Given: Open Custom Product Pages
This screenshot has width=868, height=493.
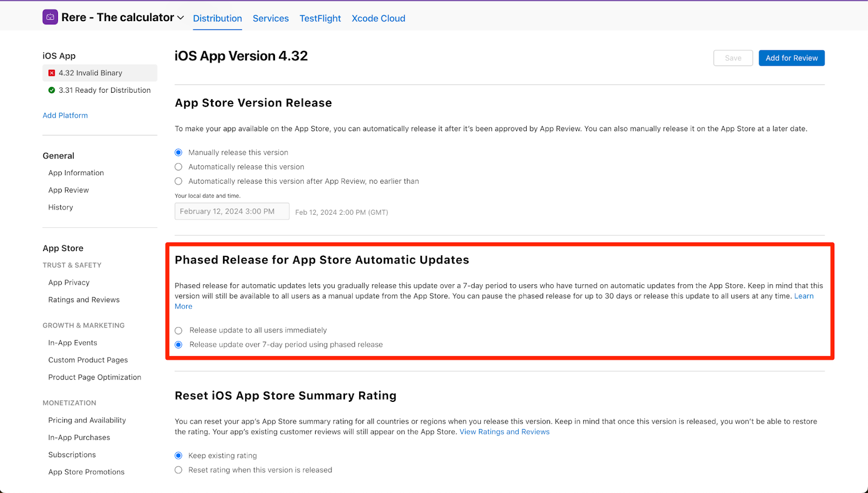Looking at the screenshot, I should pyautogui.click(x=88, y=360).
